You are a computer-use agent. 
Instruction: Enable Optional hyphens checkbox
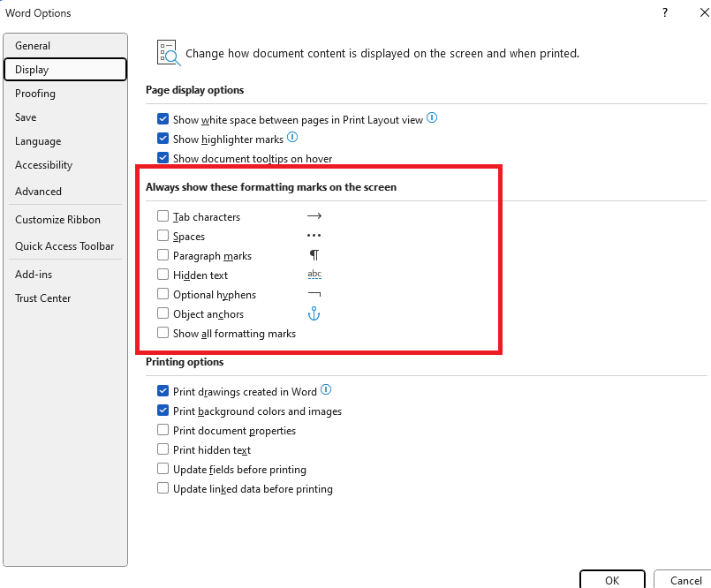pyautogui.click(x=163, y=294)
